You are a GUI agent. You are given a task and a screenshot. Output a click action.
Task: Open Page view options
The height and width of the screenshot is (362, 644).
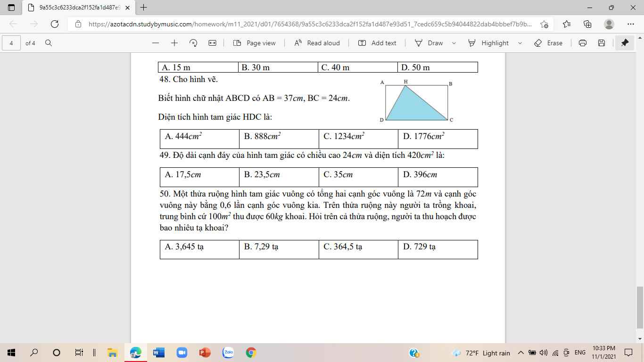coord(255,43)
